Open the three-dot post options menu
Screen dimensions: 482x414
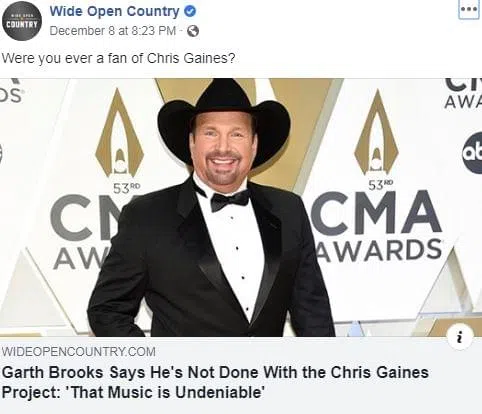click(x=469, y=10)
